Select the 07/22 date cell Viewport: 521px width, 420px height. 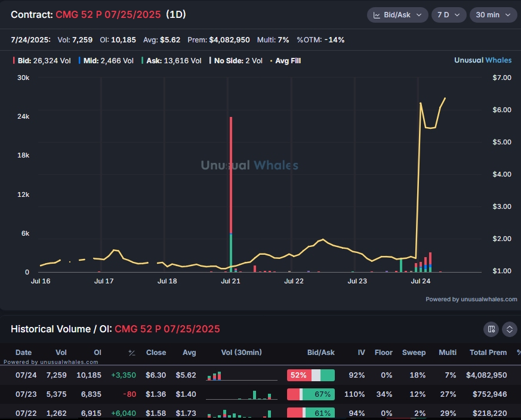click(26, 413)
